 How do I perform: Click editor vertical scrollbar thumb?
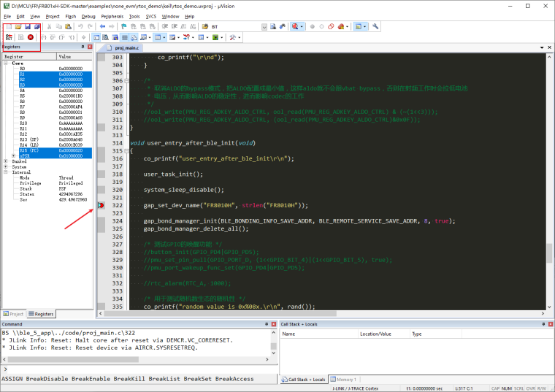[549, 253]
